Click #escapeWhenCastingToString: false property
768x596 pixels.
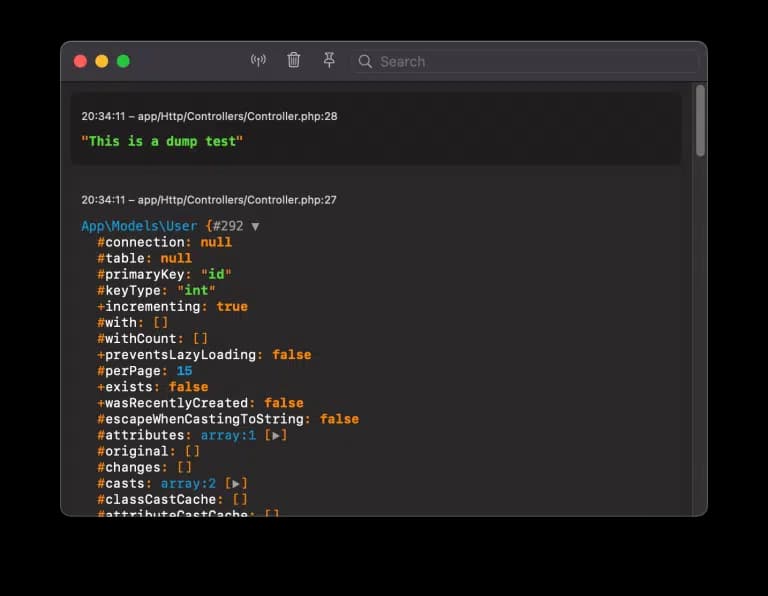click(x=228, y=419)
